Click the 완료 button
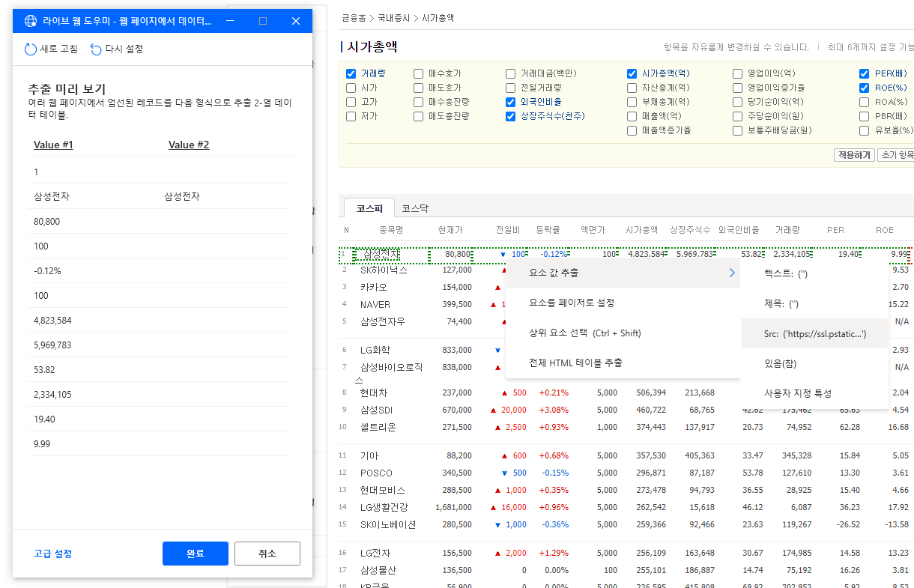Screen dimensions: 914x588 coord(195,554)
